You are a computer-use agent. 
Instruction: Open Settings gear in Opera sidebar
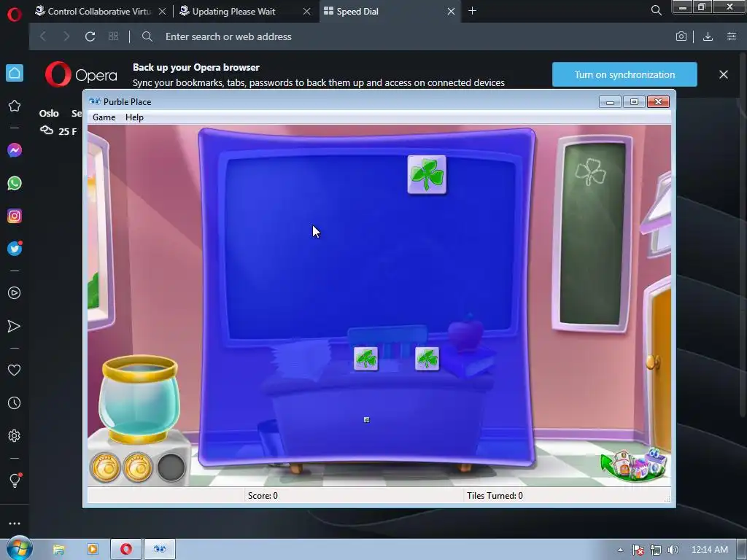pos(15,436)
